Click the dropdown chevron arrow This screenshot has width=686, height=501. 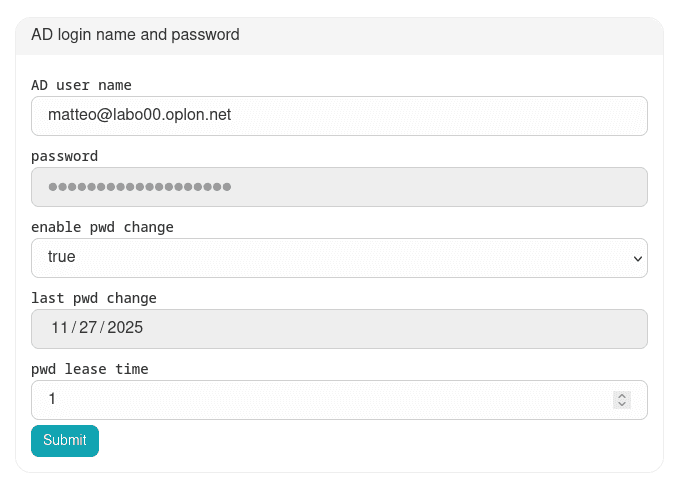pyautogui.click(x=637, y=258)
